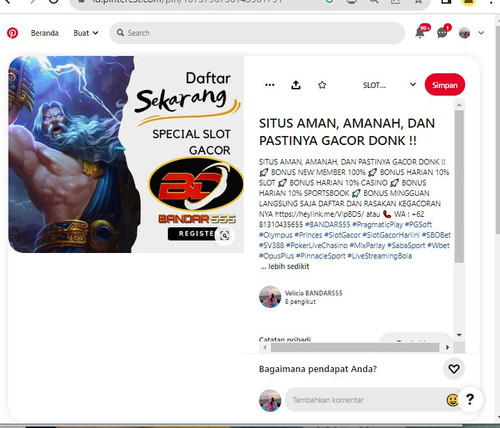Open notifications bell icon
Screen dimensions: 500x428
point(420,33)
